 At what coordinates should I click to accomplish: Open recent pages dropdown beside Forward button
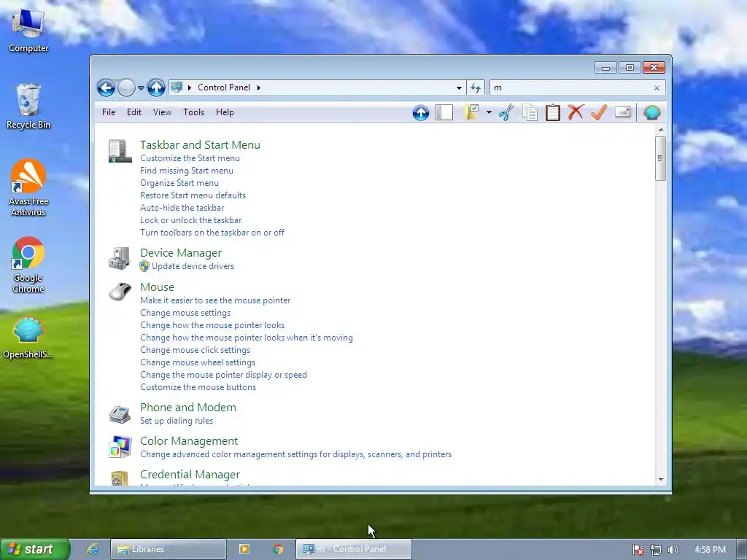(x=141, y=88)
